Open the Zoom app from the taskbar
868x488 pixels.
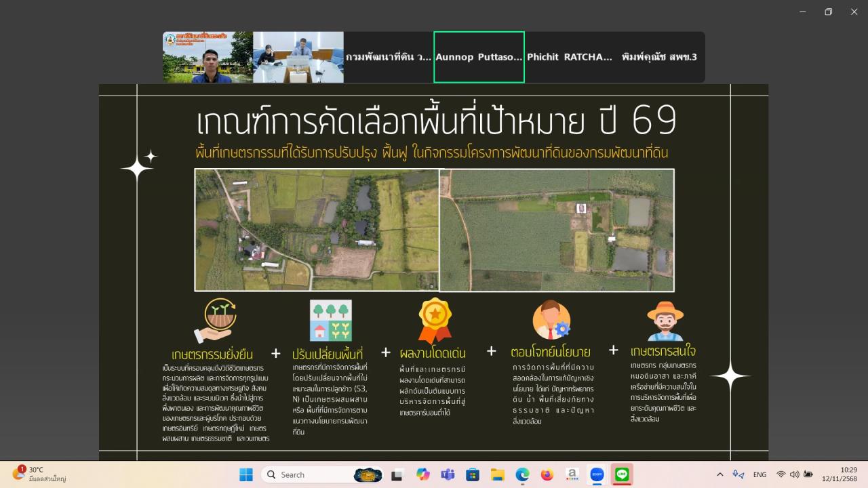point(596,474)
